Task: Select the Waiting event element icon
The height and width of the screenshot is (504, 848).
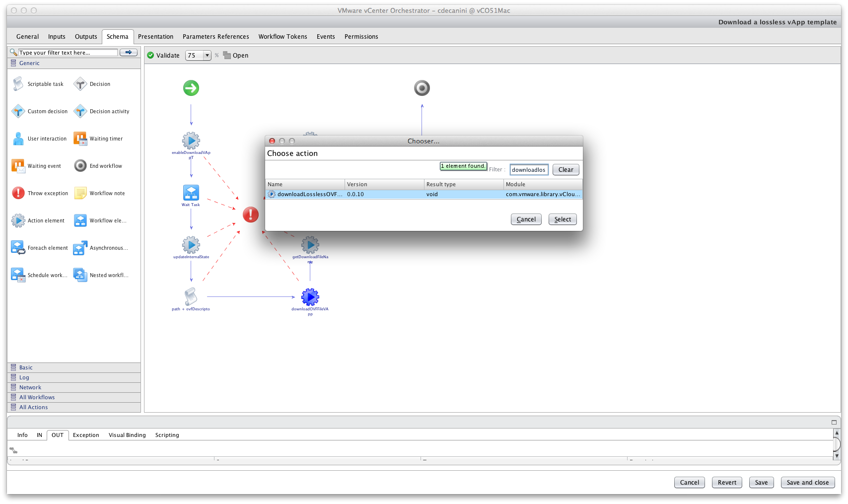Action: pyautogui.click(x=18, y=166)
